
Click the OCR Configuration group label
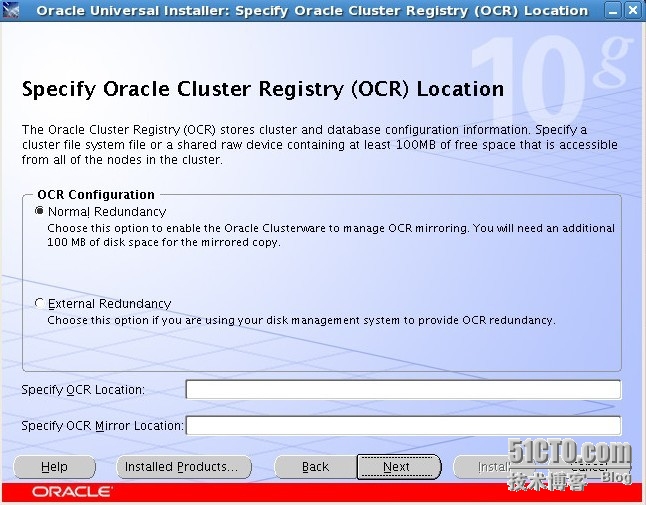coord(96,194)
